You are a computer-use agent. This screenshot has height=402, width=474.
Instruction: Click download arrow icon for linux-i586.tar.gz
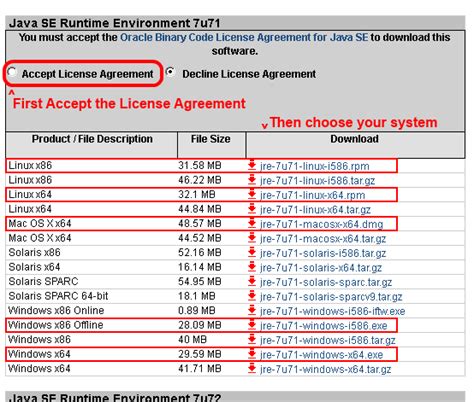click(x=252, y=180)
